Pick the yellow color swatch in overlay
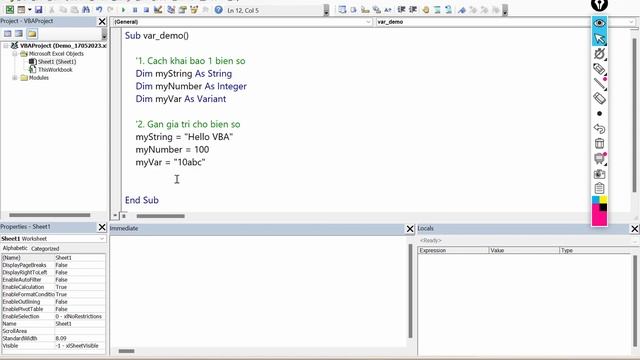This screenshot has height=360, width=640. tap(603, 199)
